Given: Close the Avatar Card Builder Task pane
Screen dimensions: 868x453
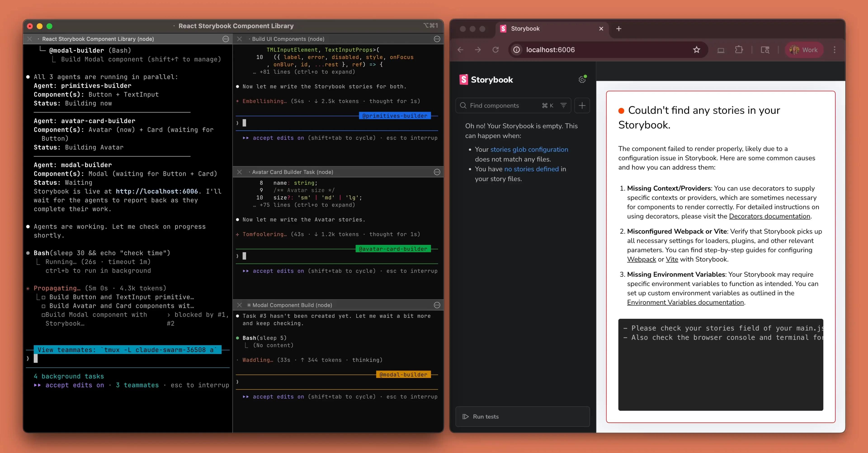Looking at the screenshot, I should pyautogui.click(x=239, y=172).
